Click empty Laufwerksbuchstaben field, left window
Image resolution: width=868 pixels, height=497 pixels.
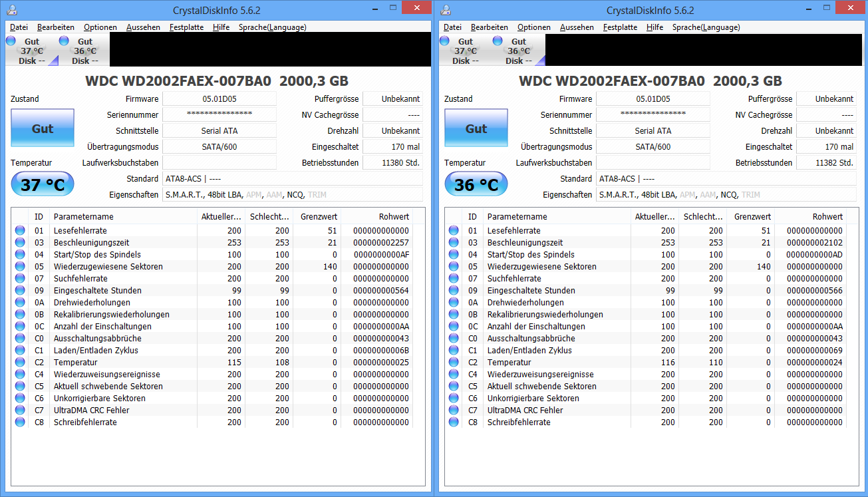click(219, 162)
